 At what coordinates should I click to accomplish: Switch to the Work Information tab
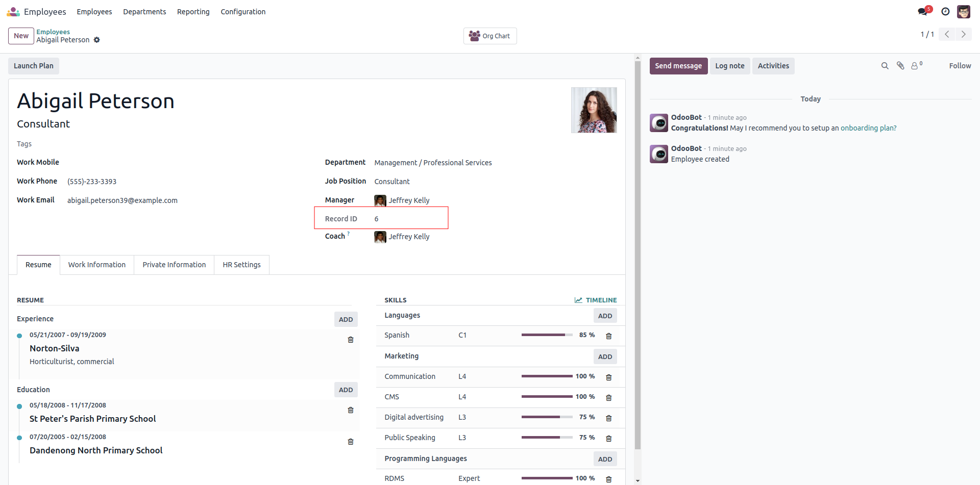[97, 265]
